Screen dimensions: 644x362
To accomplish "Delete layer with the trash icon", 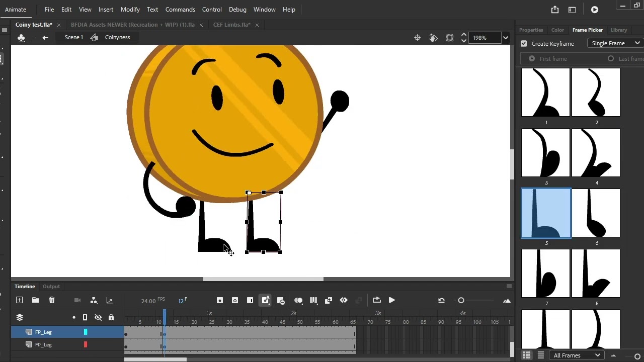I will [x=52, y=300].
